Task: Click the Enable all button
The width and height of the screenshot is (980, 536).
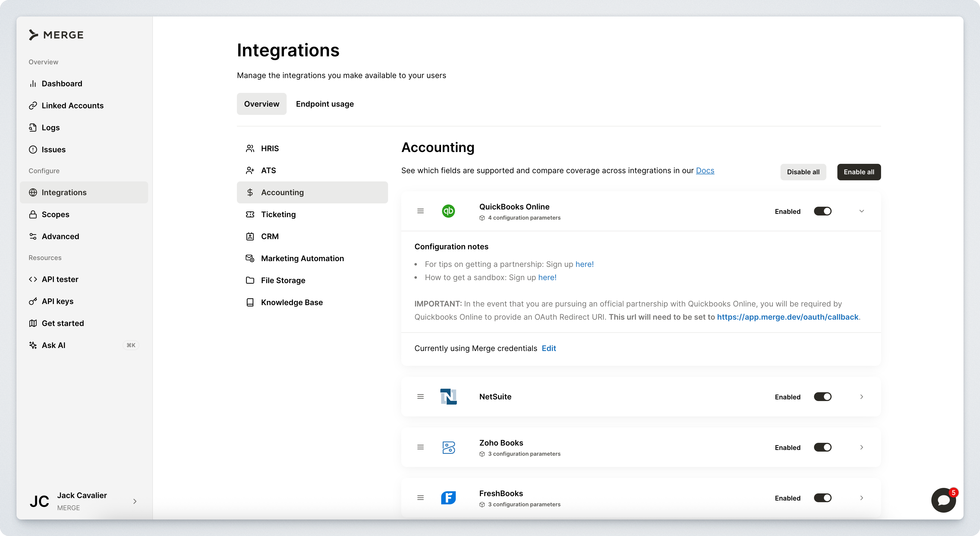Action: click(859, 172)
